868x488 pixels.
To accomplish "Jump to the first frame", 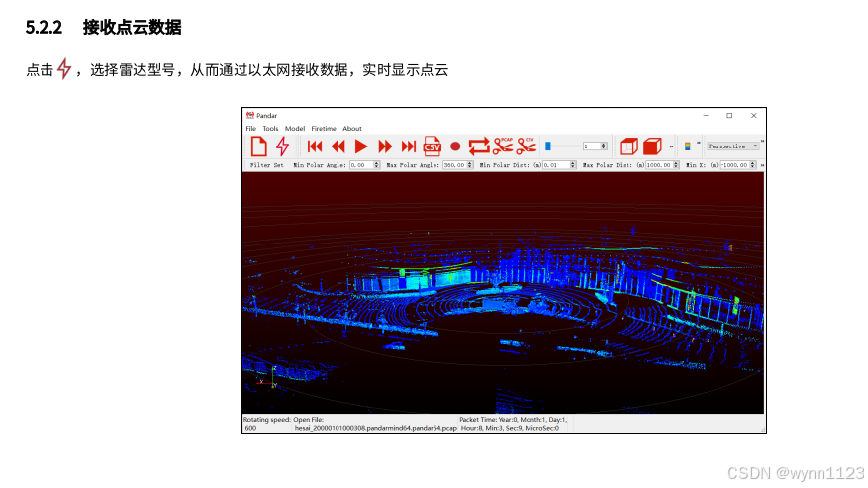I will tap(315, 146).
